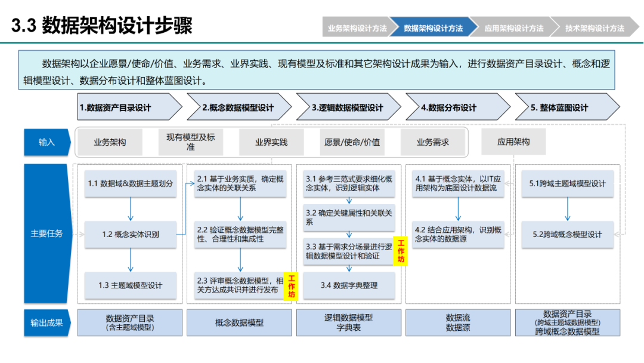Click the 输入 row label
The width and height of the screenshot is (644, 363).
(47, 142)
